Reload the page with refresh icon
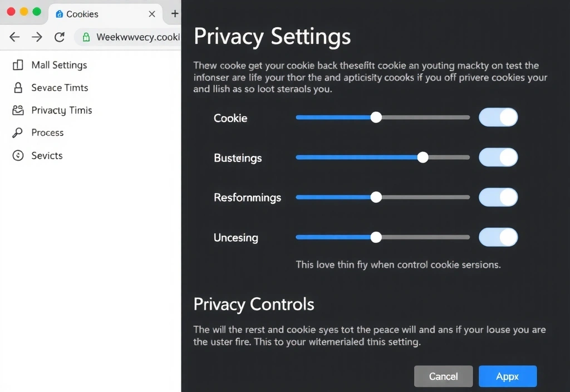This screenshot has width=570, height=392. click(x=60, y=37)
